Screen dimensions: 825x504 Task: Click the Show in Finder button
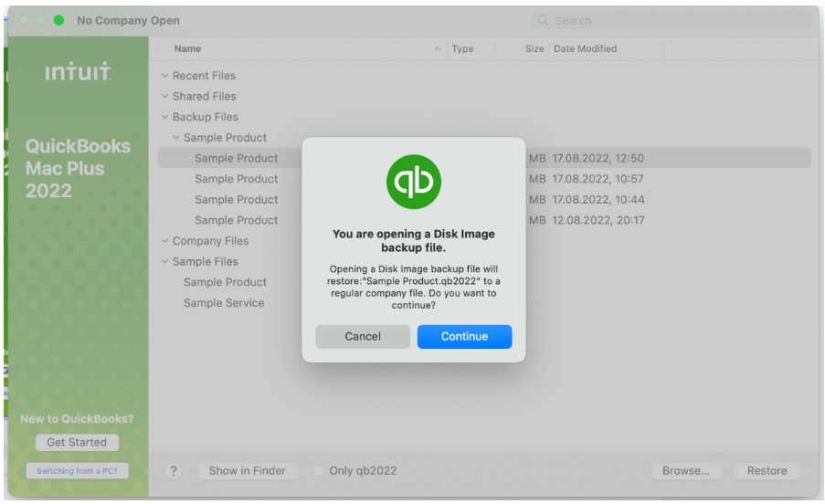pyautogui.click(x=248, y=471)
